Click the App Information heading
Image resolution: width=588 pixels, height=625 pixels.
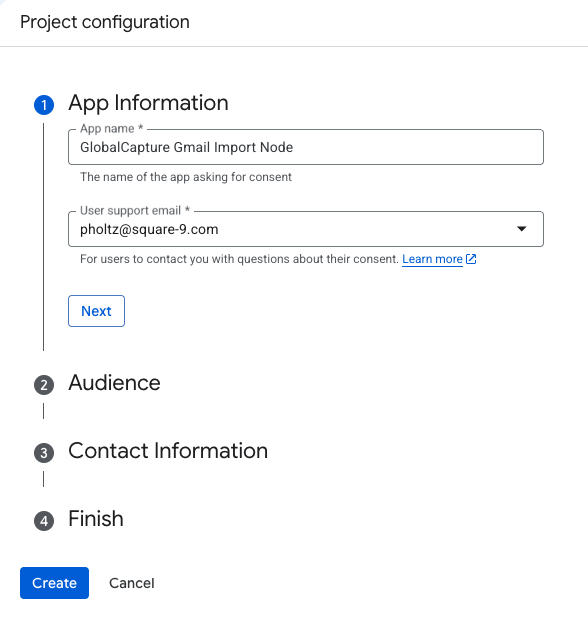148,103
